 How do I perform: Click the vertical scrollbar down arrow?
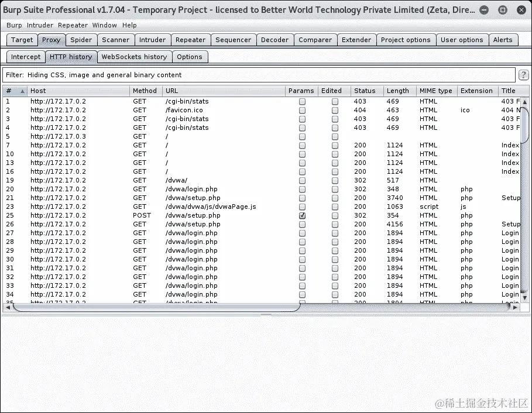(524, 298)
